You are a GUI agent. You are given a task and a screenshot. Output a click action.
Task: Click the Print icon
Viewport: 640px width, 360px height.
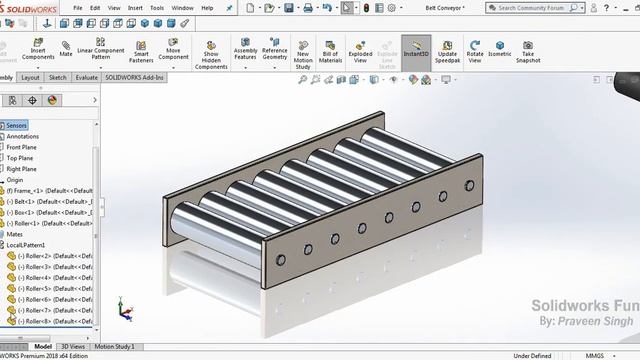point(308,8)
